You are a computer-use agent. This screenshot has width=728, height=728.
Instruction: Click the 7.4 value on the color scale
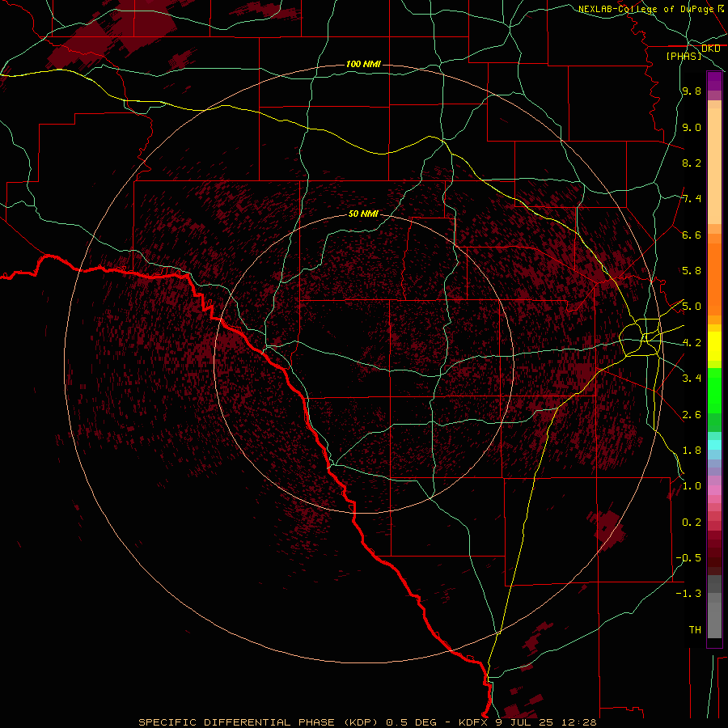[x=692, y=199]
